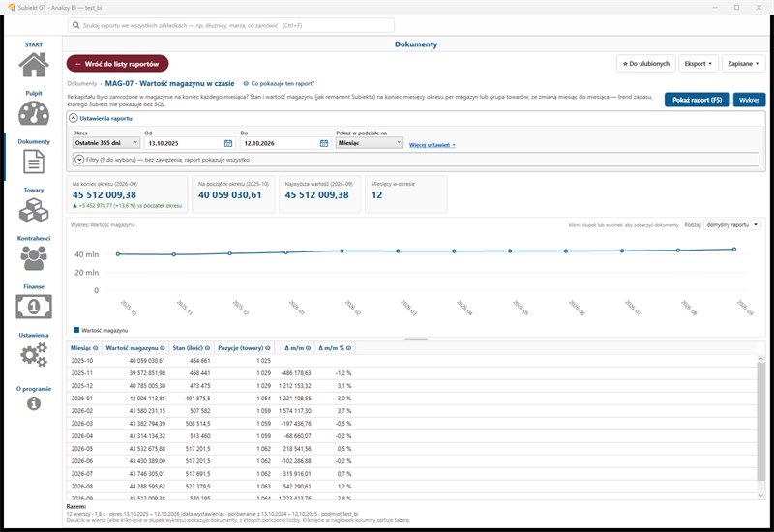The image size is (774, 532).
Task: Open the Ustawienia gears icon
Action: click(x=34, y=355)
